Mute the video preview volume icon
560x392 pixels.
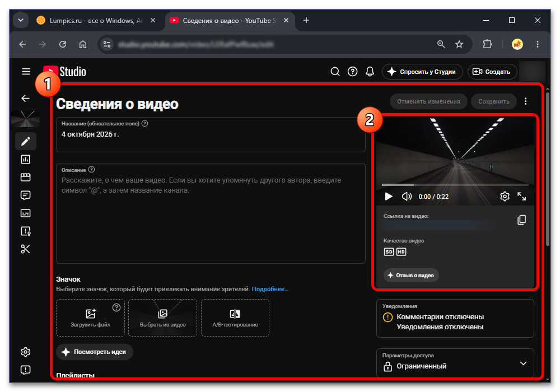pos(407,197)
